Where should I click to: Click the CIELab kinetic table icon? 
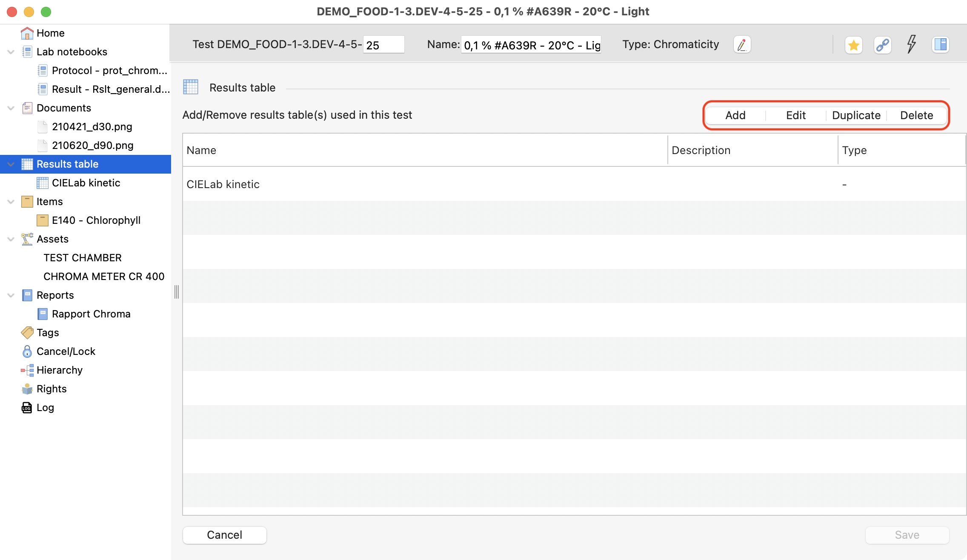(42, 183)
